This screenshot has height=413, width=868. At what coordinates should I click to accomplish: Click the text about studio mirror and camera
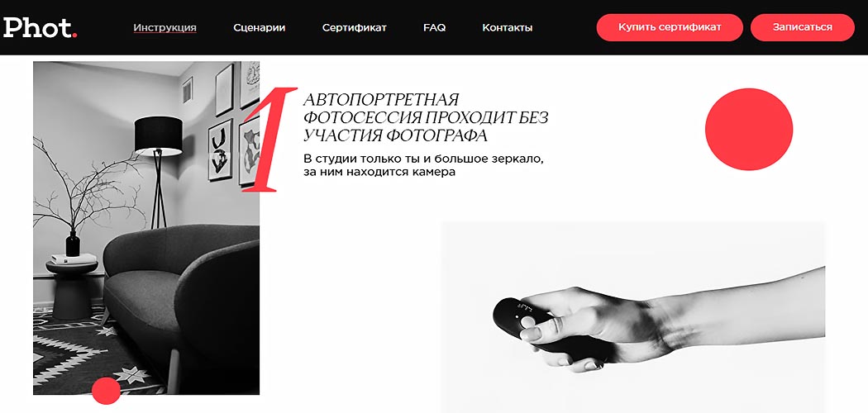pyautogui.click(x=425, y=165)
